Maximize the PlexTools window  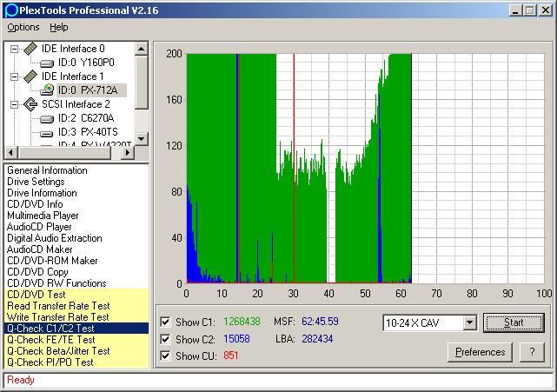pyautogui.click(x=530, y=10)
